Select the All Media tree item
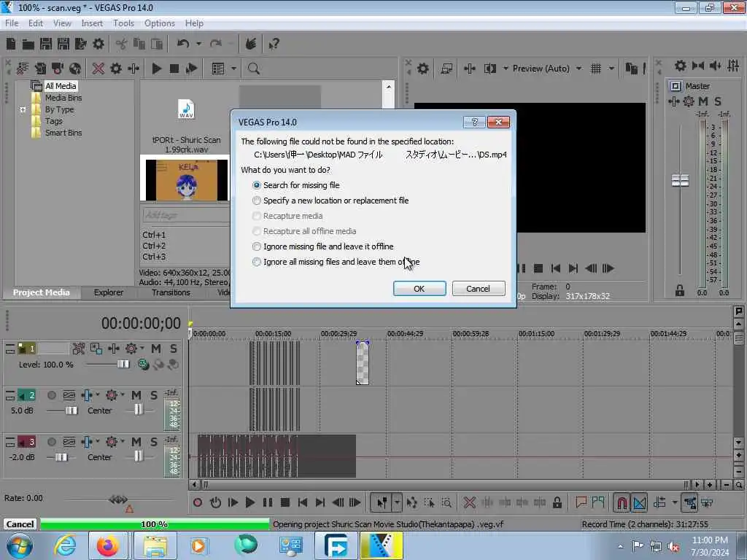The height and width of the screenshot is (560, 747). (x=61, y=86)
